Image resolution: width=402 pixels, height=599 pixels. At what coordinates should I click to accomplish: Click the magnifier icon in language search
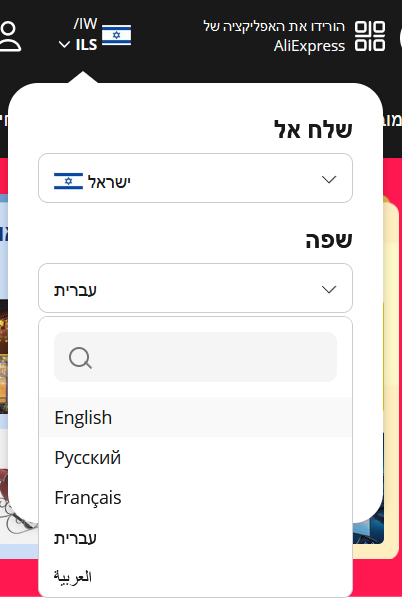coord(80,358)
